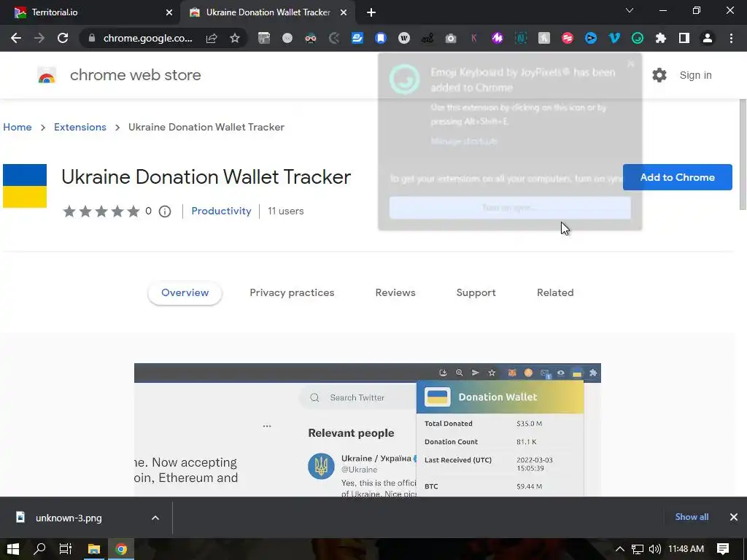Open Chrome's three-dot menu
This screenshot has height=560, width=747.
point(731,38)
